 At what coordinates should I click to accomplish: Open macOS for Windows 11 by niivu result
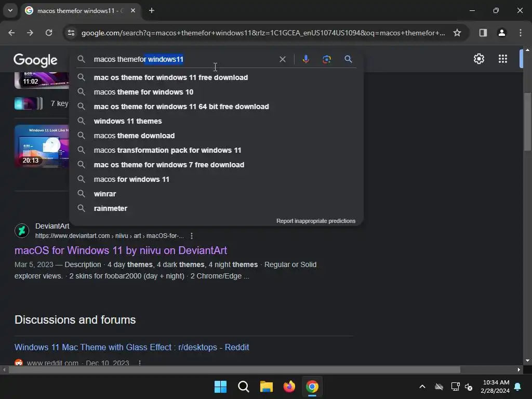121,250
